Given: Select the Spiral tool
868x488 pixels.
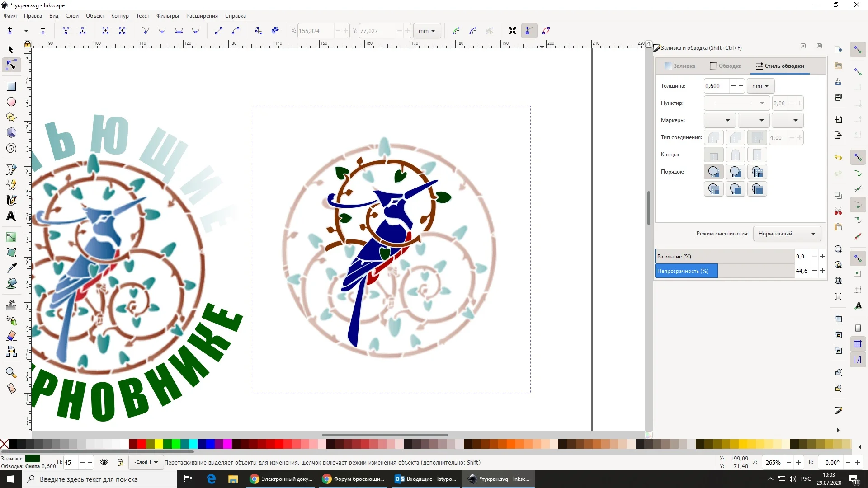Looking at the screenshot, I should [11, 148].
